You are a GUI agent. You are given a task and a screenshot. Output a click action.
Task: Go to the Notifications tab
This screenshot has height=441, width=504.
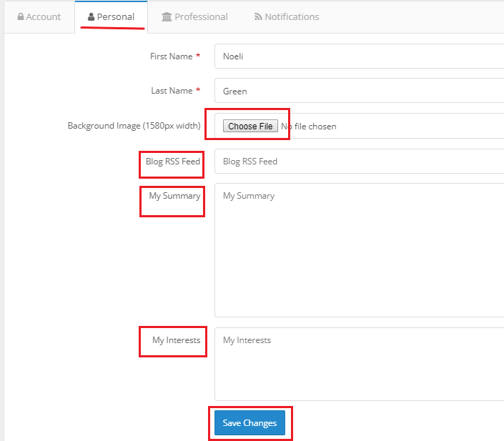click(x=287, y=16)
